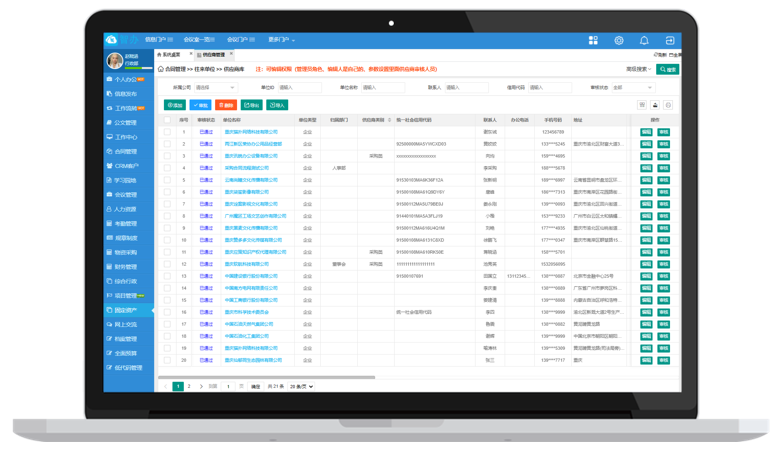The height and width of the screenshot is (452, 780).
Task: Click the green 添加 button
Action: (x=175, y=105)
